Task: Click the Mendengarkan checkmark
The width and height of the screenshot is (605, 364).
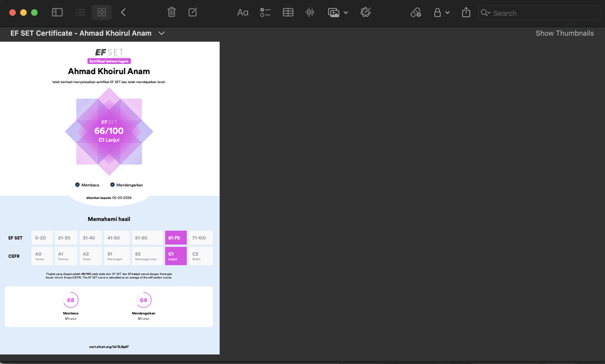Action: click(x=112, y=185)
